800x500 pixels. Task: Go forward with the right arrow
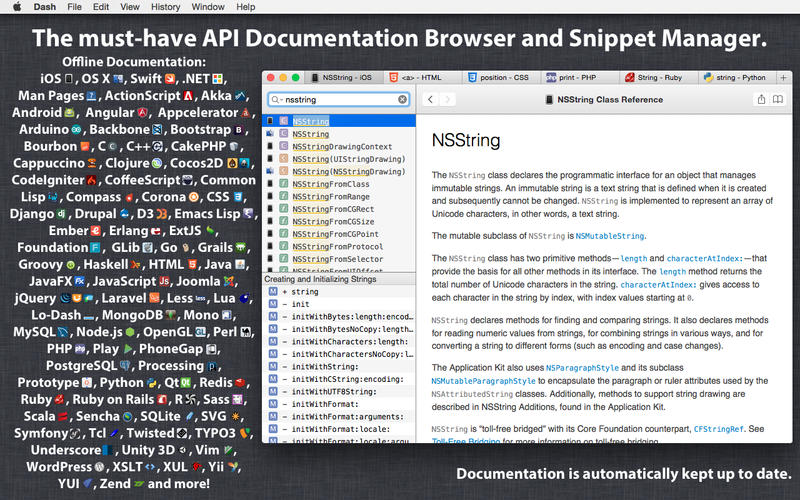(447, 99)
